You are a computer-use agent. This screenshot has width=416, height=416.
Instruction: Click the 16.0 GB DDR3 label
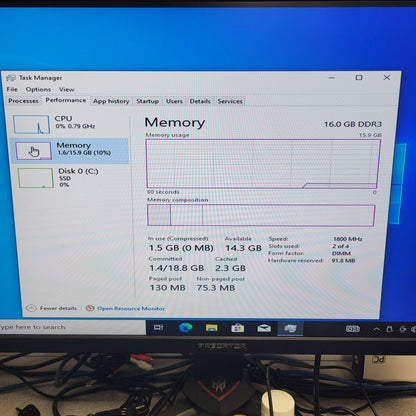353,124
